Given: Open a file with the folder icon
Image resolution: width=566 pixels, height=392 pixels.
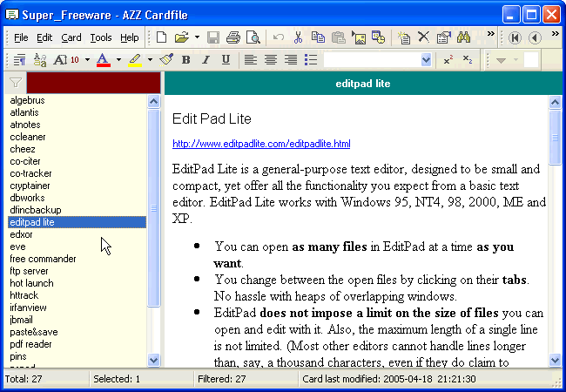Looking at the screenshot, I should point(182,37).
